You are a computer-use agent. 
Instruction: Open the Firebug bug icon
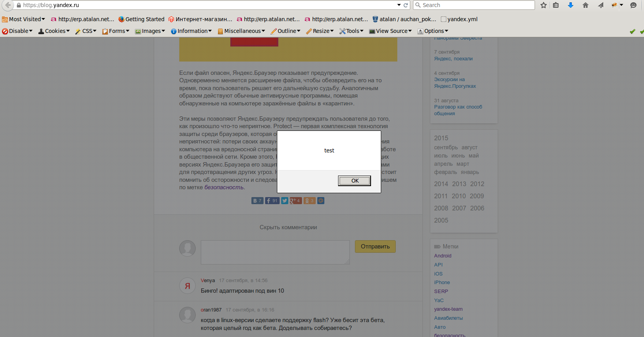(614, 5)
